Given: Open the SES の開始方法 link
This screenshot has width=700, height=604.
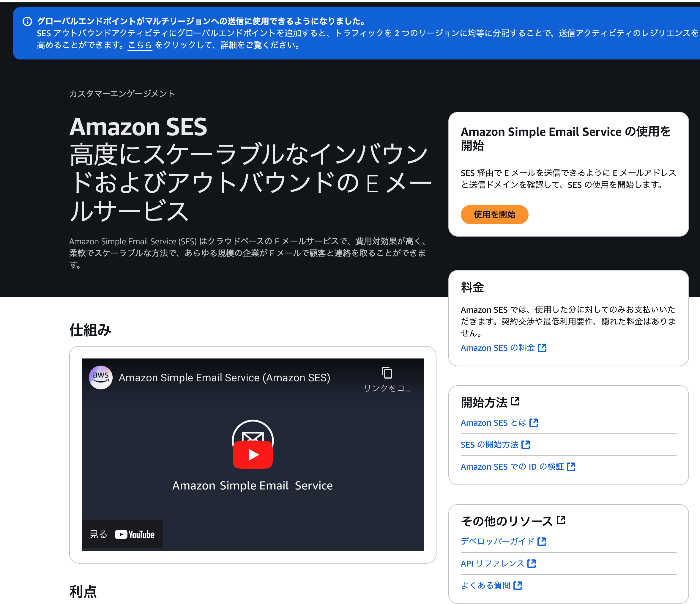Looking at the screenshot, I should (489, 444).
